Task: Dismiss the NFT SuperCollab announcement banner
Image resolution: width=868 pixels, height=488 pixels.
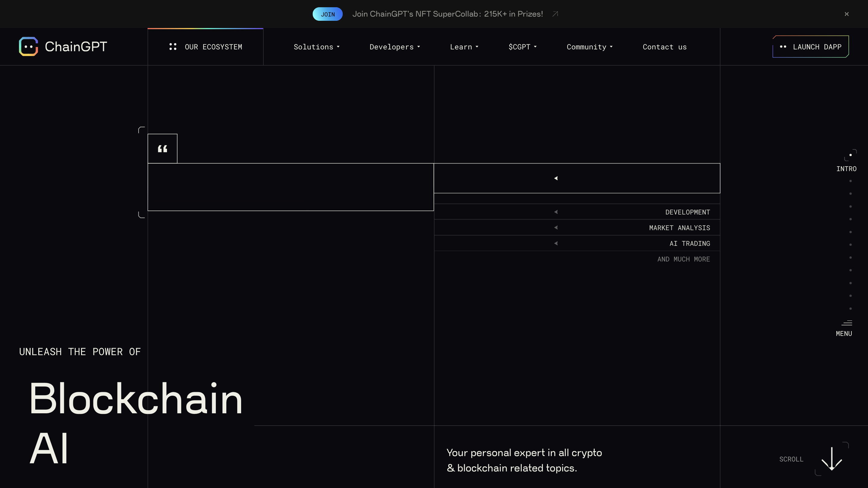Action: point(846,14)
